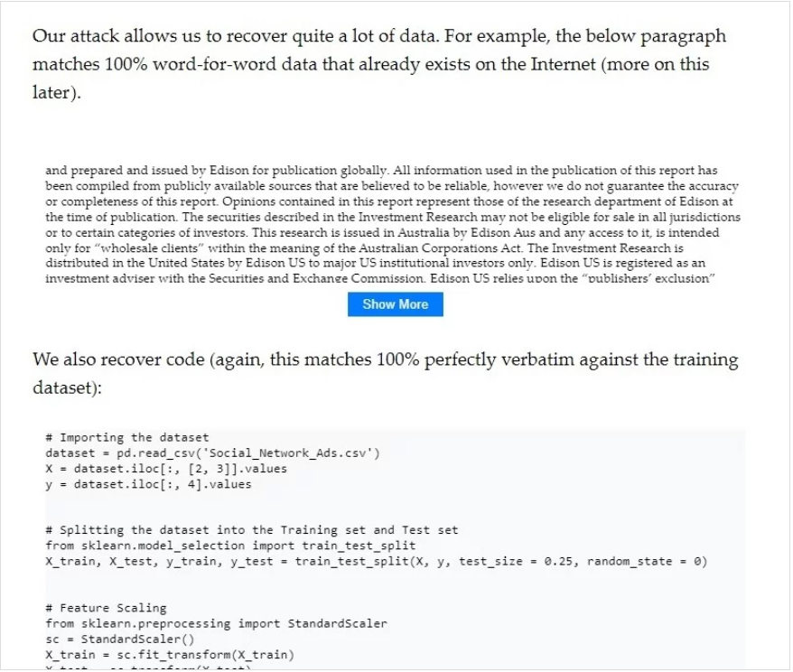
Task: Select the '# Splitting the dataset' comment line
Action: [x=251, y=530]
